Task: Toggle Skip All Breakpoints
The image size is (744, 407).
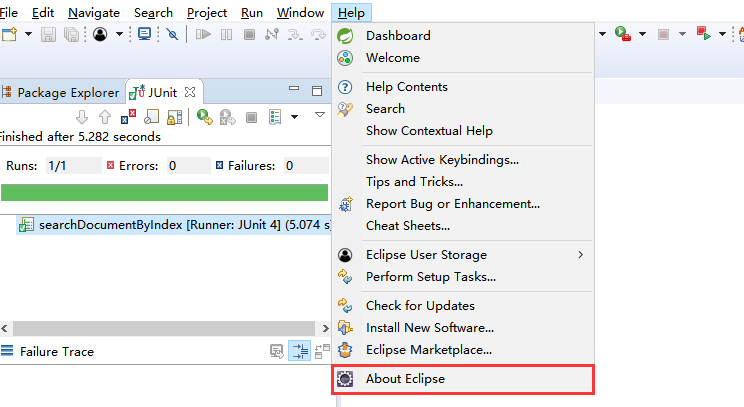Action: [x=172, y=34]
